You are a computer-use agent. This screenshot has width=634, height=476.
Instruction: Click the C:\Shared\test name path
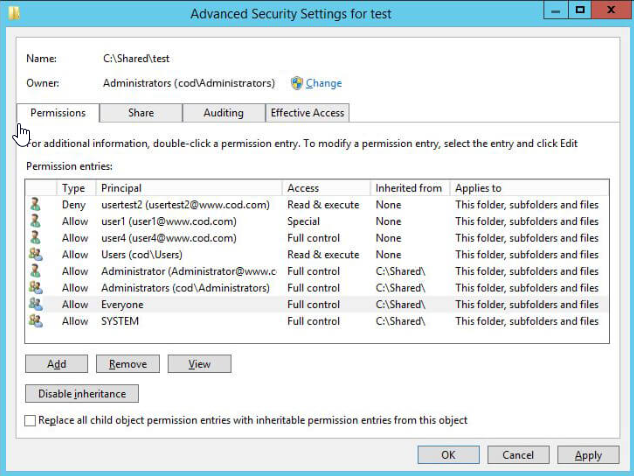[x=136, y=59]
